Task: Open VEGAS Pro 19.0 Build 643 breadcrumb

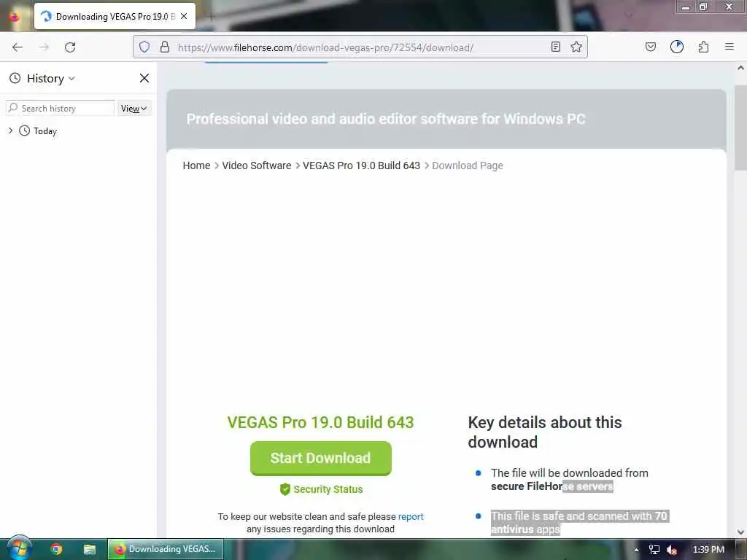Action: 362,166
